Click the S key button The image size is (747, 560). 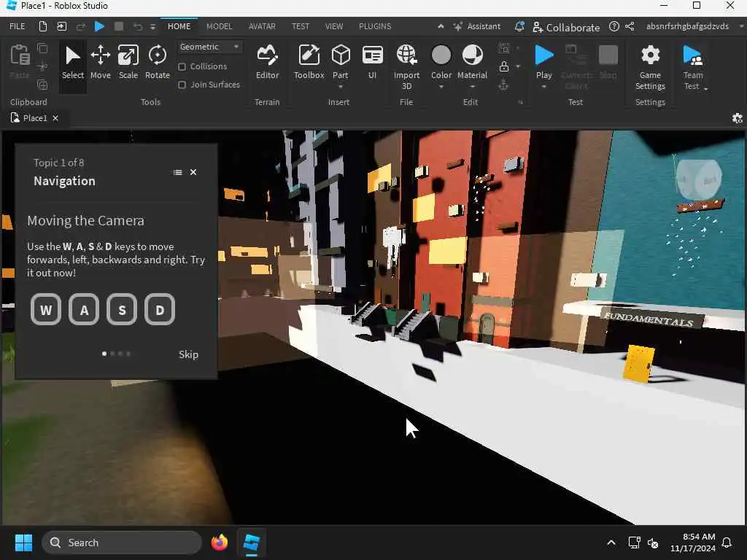122,309
